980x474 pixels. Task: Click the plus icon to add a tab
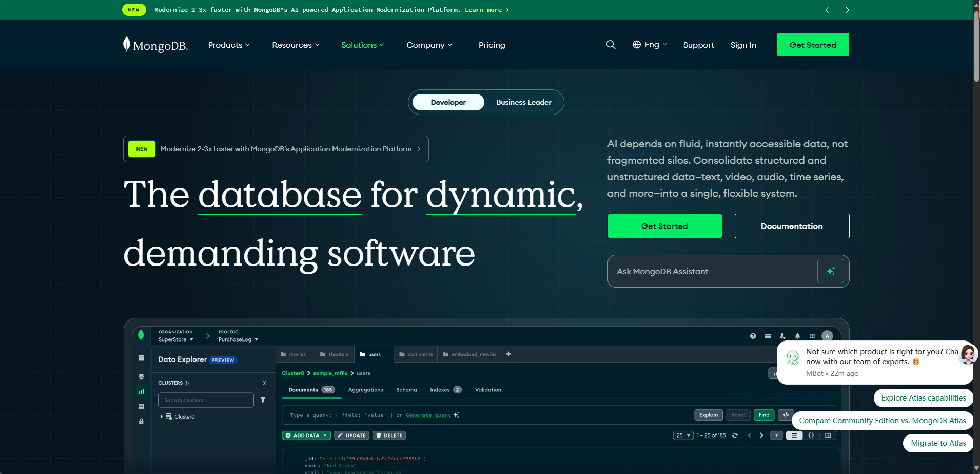(508, 354)
